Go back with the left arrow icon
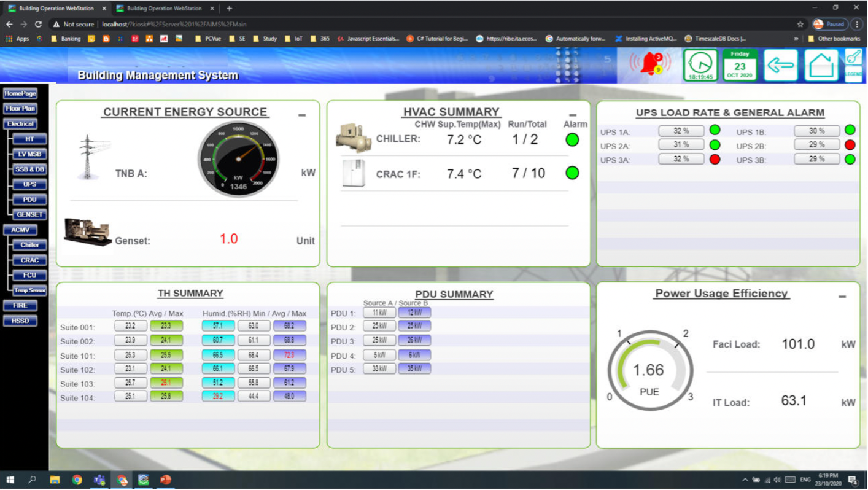This screenshot has width=868, height=490. point(780,65)
